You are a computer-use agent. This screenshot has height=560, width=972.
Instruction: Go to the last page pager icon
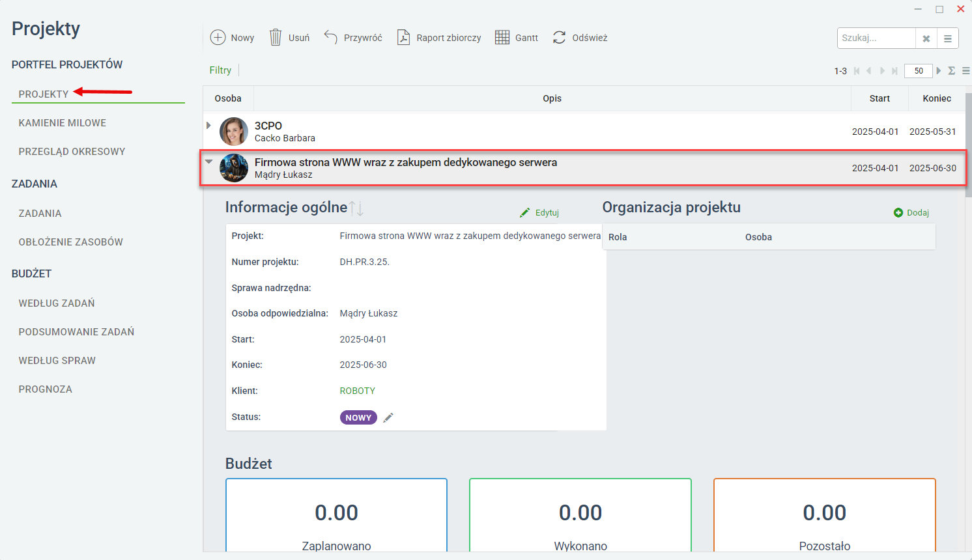894,71
